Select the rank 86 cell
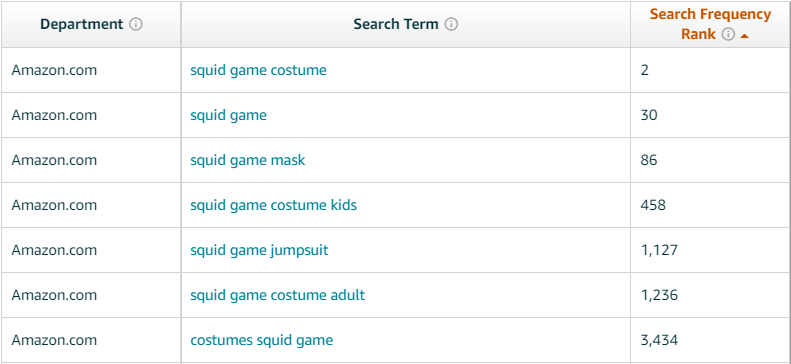 [x=710, y=160]
